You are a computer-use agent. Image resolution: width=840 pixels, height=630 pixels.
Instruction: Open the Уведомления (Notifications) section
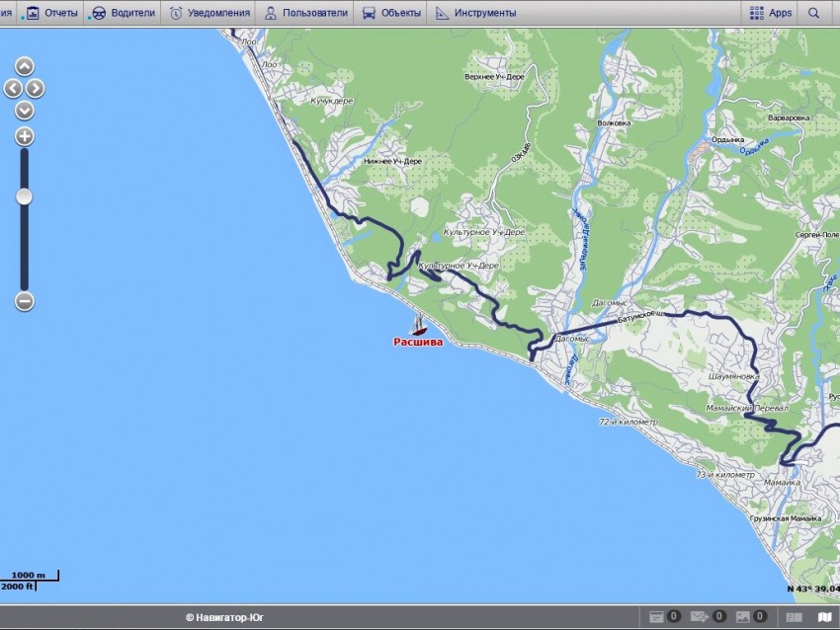210,13
